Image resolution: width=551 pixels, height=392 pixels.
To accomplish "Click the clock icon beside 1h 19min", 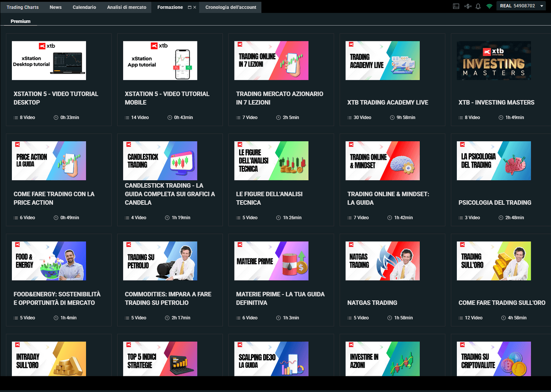I will 167,218.
